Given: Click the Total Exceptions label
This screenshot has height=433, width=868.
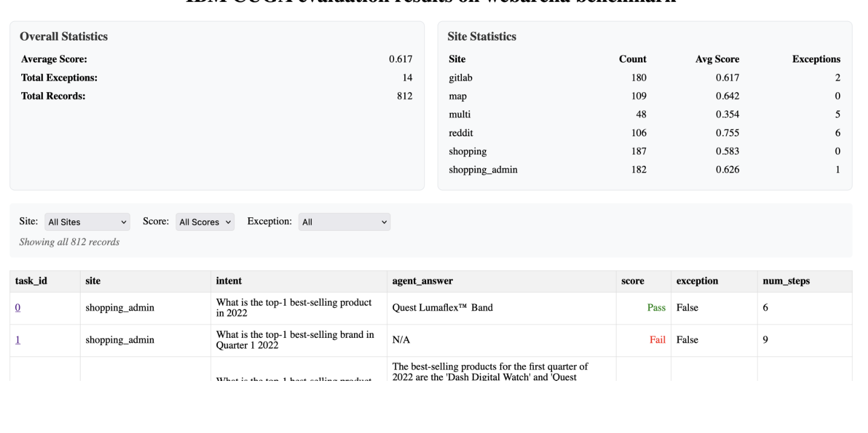Looking at the screenshot, I should [x=59, y=78].
